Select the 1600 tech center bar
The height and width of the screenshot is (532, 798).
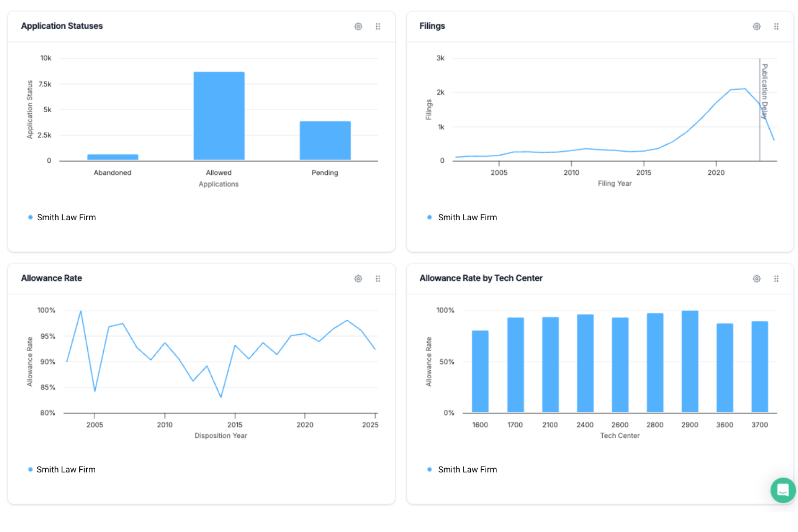pyautogui.click(x=480, y=371)
